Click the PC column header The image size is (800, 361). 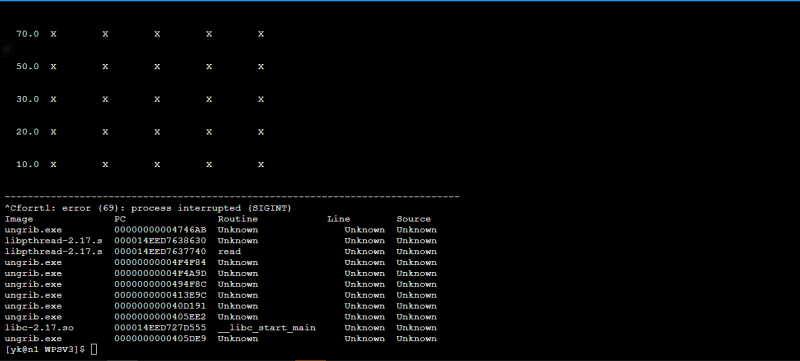(x=120, y=219)
